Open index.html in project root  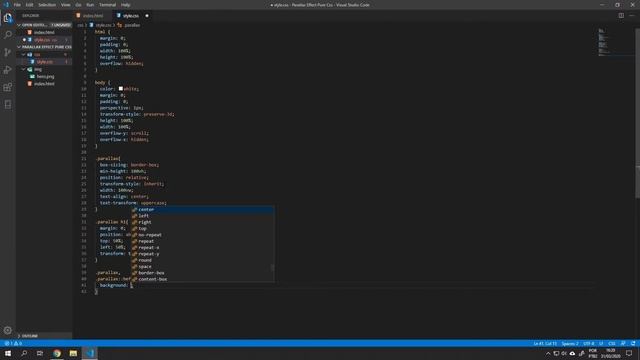tap(44, 84)
